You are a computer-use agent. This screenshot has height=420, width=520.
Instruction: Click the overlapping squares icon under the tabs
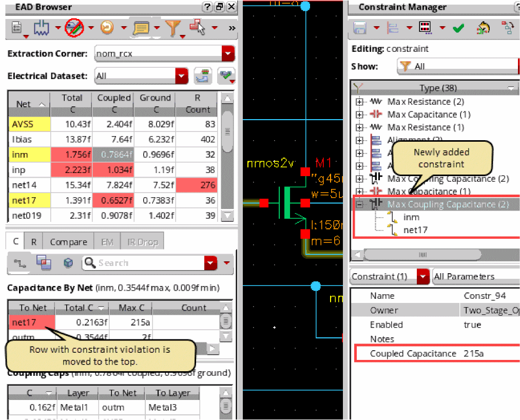44,263
